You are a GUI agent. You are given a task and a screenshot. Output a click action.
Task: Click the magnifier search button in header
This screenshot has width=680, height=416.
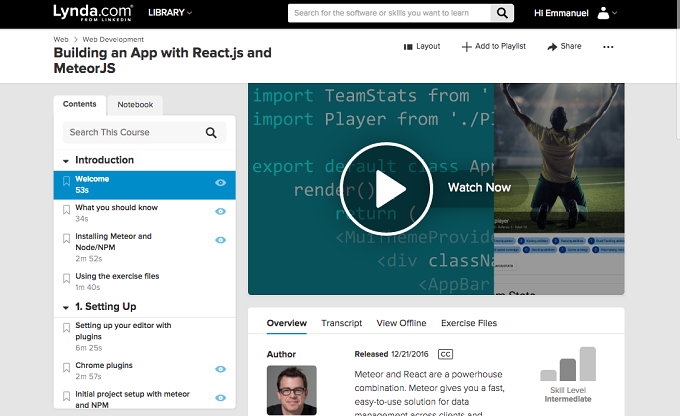click(x=502, y=13)
